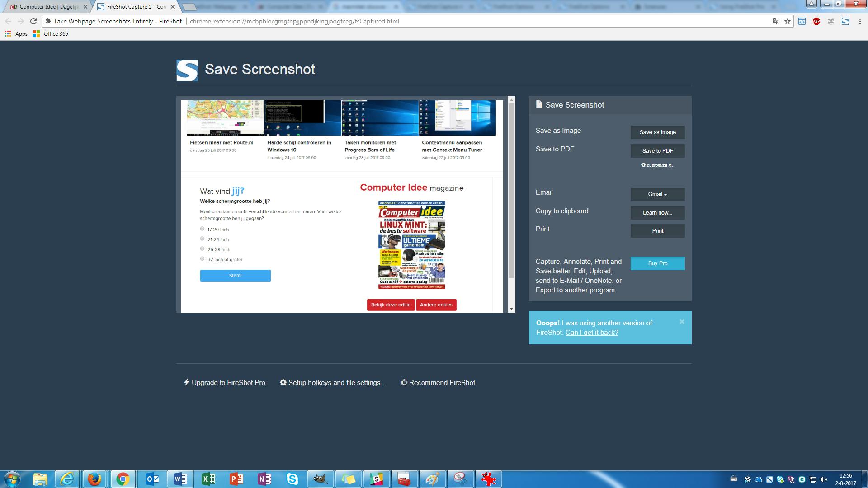Screen dimensions: 868x488
Task: Open the Adblock Plus extension icon
Action: tap(816, 21)
